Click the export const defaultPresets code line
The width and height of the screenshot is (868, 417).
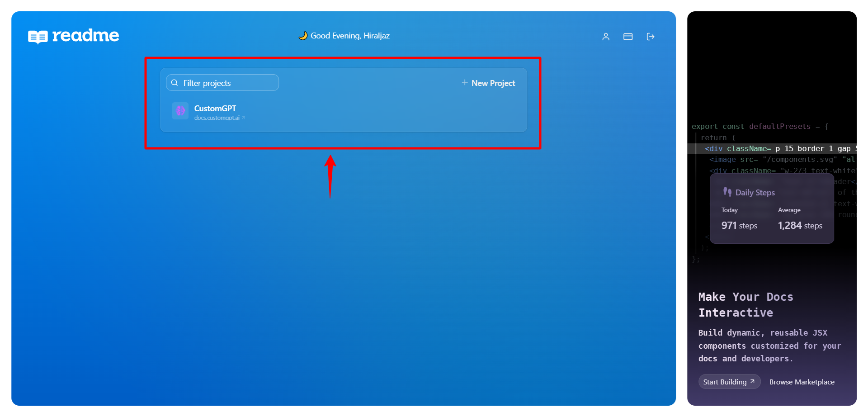pos(760,127)
